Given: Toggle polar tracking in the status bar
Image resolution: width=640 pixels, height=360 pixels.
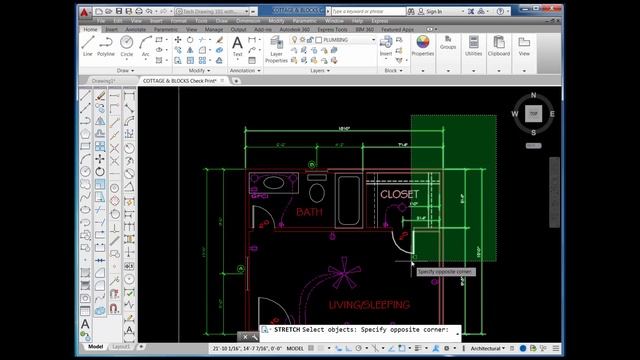Looking at the screenshot, I should pos(358,348).
